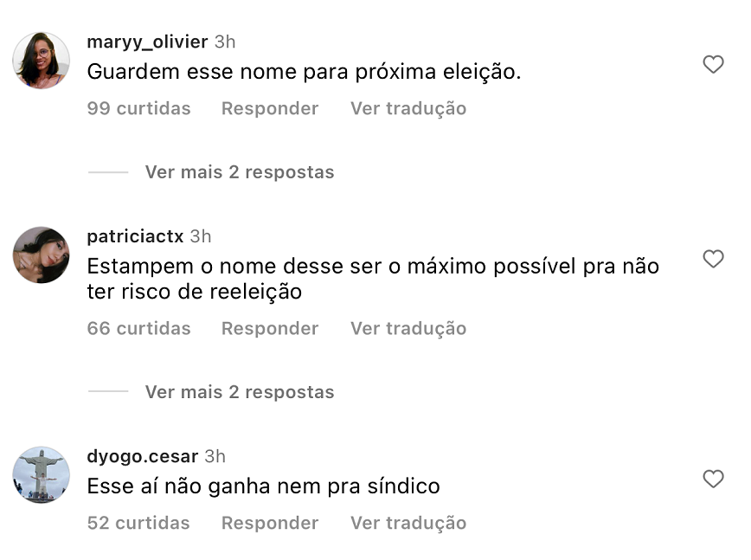Open the maryy_olivier username link
The width and height of the screenshot is (751, 560).
[148, 42]
